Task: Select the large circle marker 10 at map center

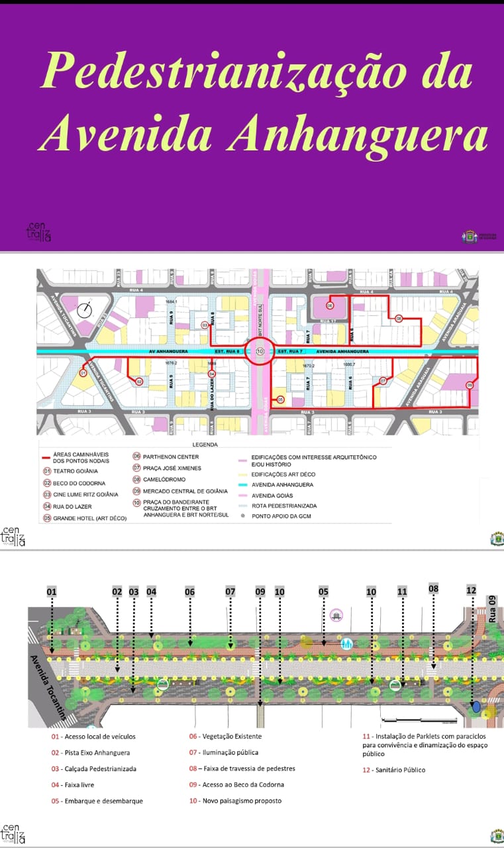Action: click(259, 350)
